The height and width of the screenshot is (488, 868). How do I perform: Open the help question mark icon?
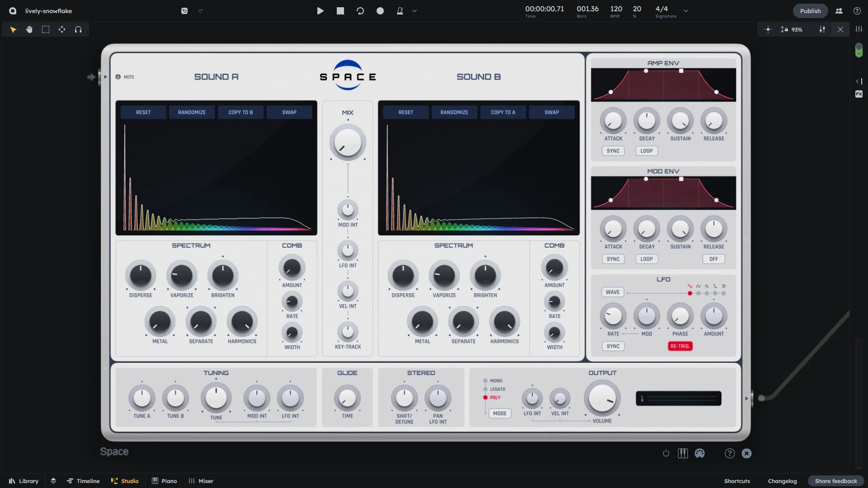pos(857,11)
